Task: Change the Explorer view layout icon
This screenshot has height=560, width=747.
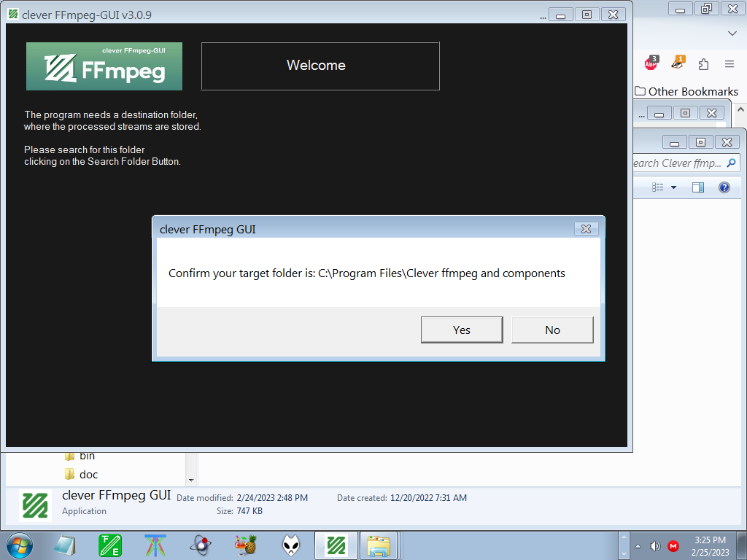Action: pyautogui.click(x=658, y=187)
